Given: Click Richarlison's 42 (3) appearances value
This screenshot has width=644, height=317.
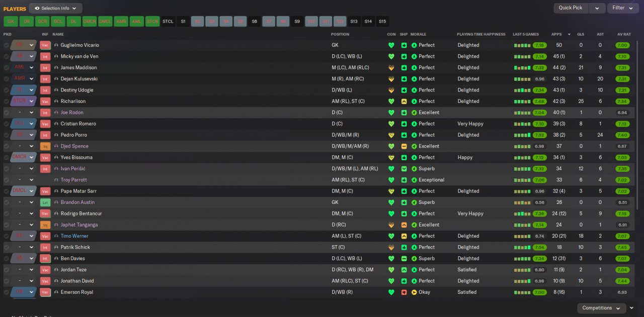Looking at the screenshot, I should click(559, 101).
